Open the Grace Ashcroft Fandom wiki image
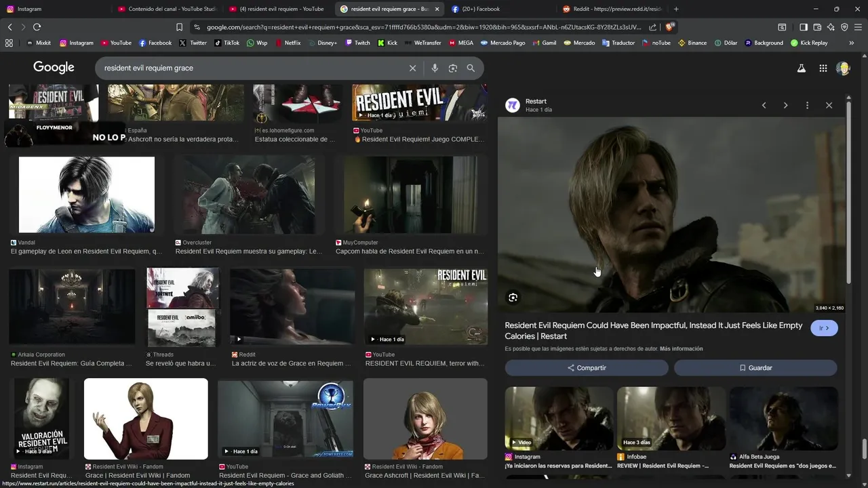This screenshot has width=868, height=488. pyautogui.click(x=425, y=419)
